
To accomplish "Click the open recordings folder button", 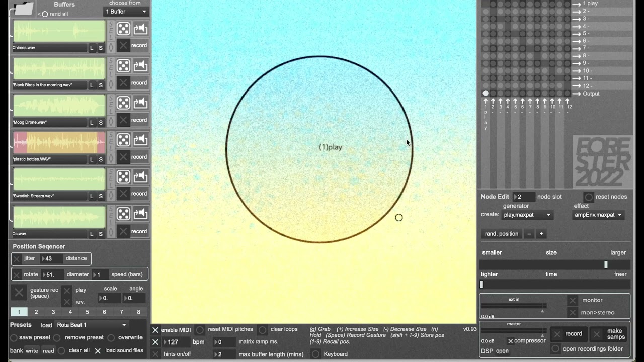I will 555,349.
